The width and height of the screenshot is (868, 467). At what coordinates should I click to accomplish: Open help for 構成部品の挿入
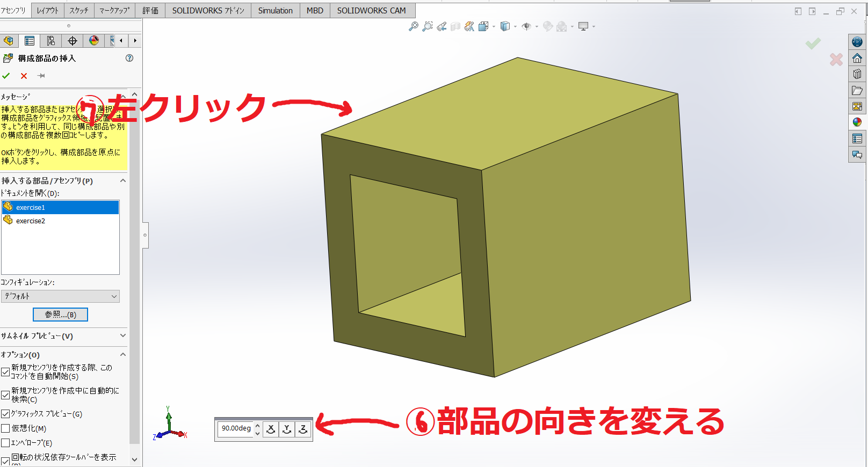coord(129,58)
